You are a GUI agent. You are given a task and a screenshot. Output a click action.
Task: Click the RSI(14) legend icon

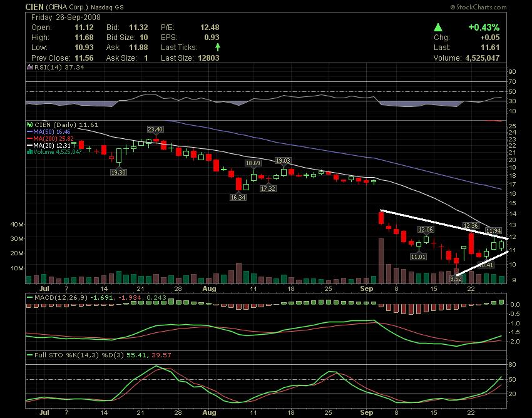[x=30, y=67]
